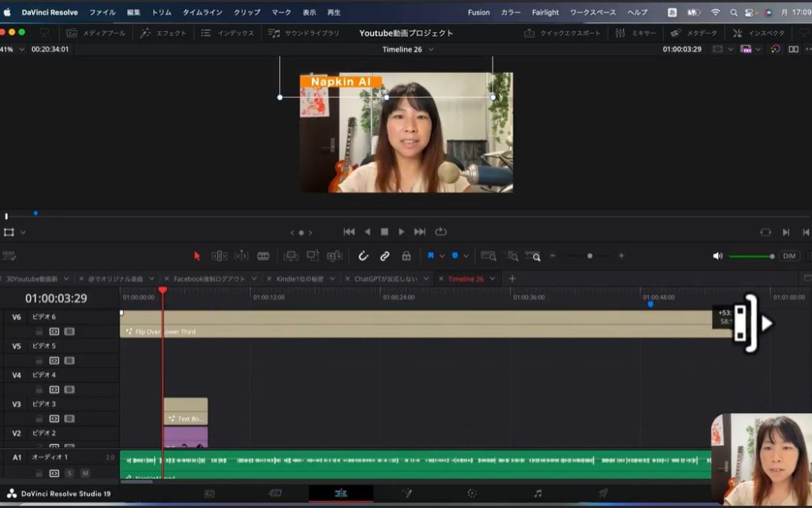Open the viewer zoom 41% dropdown
812x508 pixels.
click(x=21, y=50)
